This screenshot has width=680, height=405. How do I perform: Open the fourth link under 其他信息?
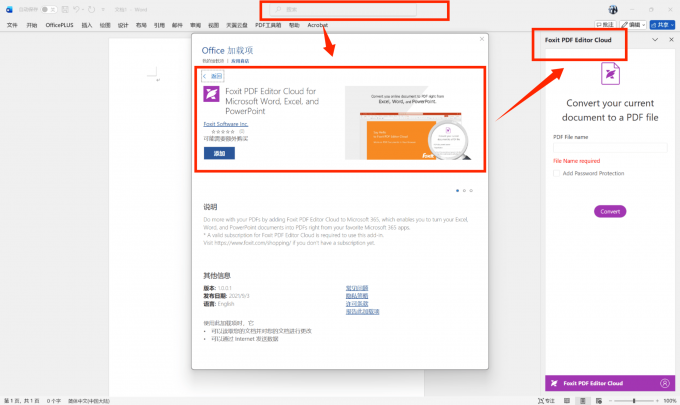coord(363,311)
